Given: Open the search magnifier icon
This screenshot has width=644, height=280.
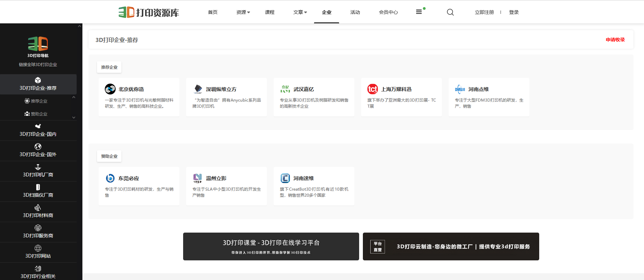Looking at the screenshot, I should point(450,12).
